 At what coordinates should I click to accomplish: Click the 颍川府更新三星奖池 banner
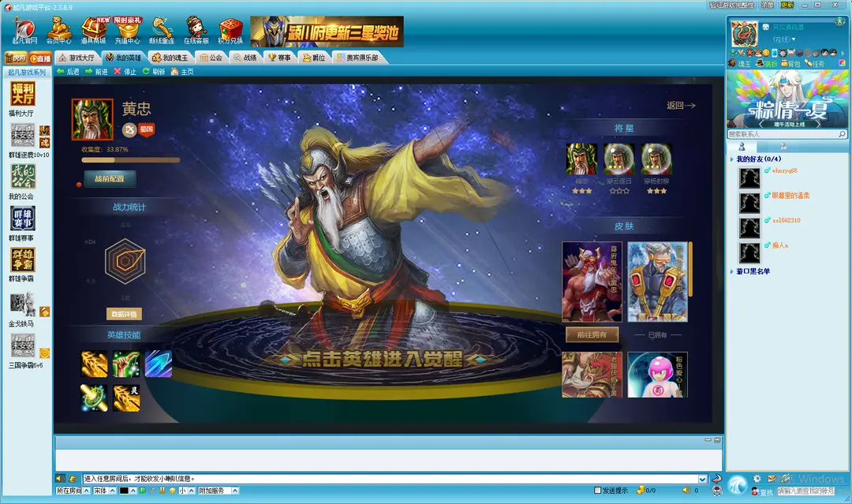coord(327,32)
